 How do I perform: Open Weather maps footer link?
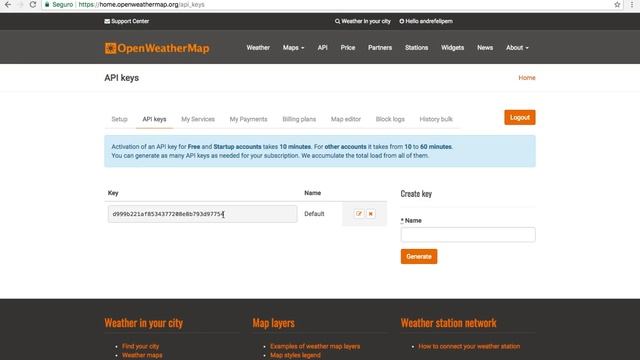142,355
